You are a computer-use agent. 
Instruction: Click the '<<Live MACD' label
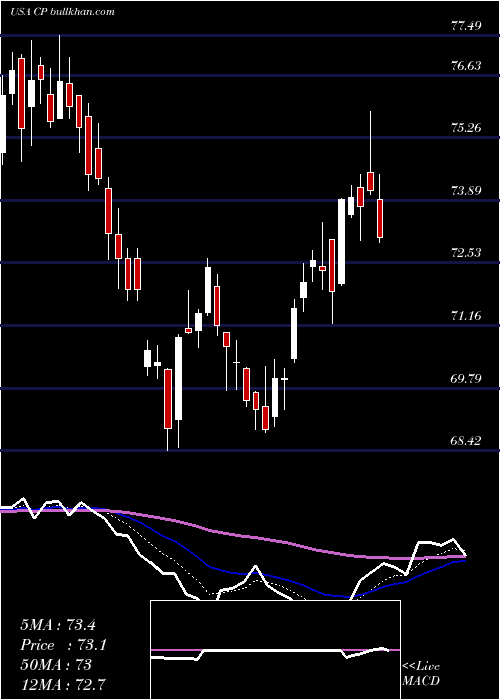pos(421,674)
